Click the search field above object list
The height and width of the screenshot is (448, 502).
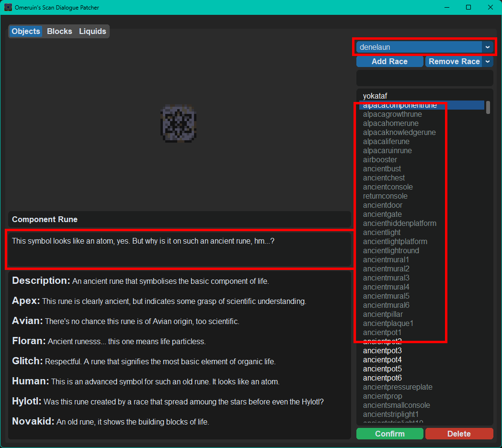[x=424, y=78]
